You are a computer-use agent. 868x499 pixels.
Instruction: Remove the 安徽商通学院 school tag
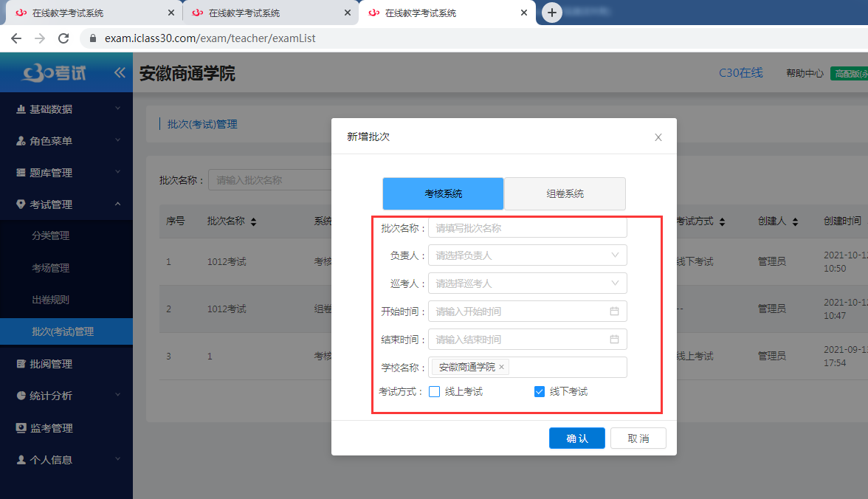pos(500,365)
